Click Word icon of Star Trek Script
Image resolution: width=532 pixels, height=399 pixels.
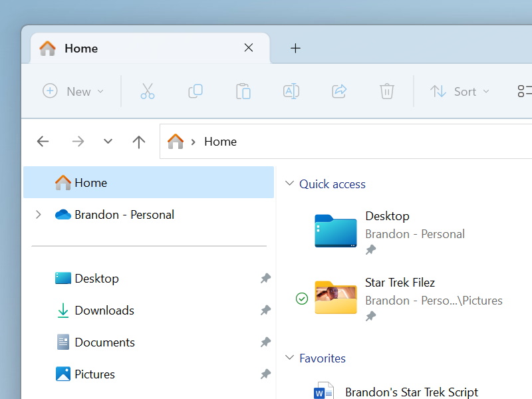coord(324,390)
